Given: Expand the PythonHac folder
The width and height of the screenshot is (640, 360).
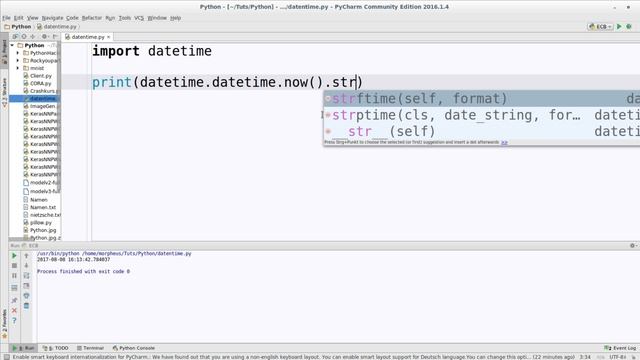Looking at the screenshot, I should (x=18, y=53).
